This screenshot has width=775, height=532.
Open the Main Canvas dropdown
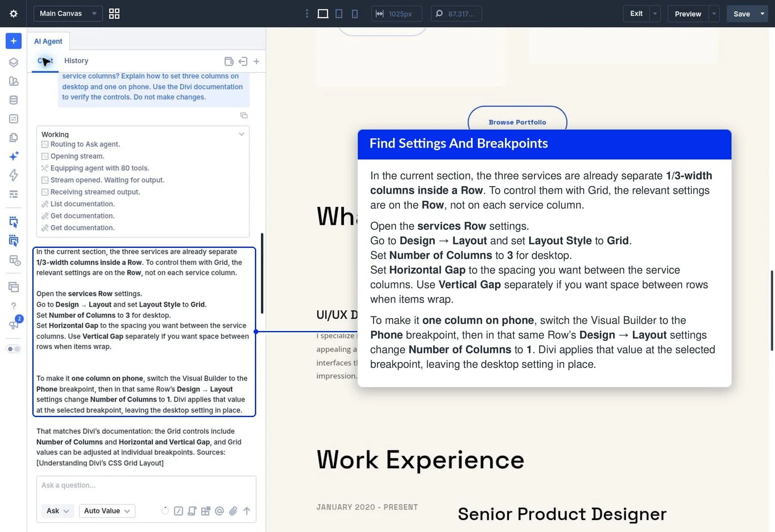68,14
